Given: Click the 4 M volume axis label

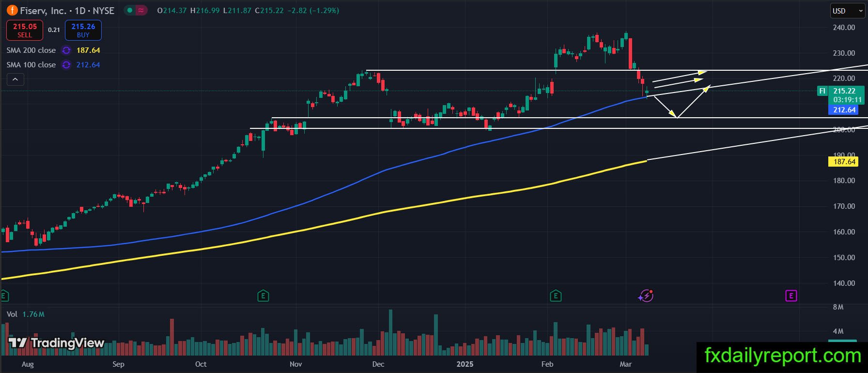Looking at the screenshot, I should click(x=838, y=331).
